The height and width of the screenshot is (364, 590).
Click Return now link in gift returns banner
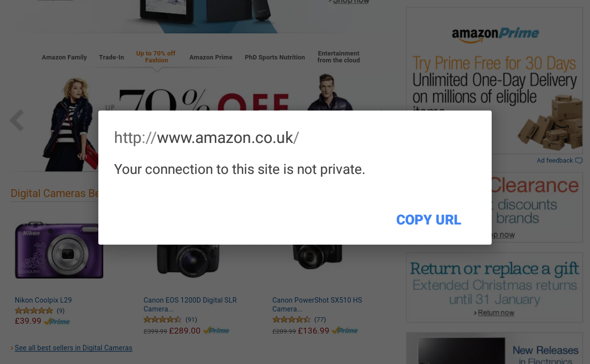click(x=496, y=313)
